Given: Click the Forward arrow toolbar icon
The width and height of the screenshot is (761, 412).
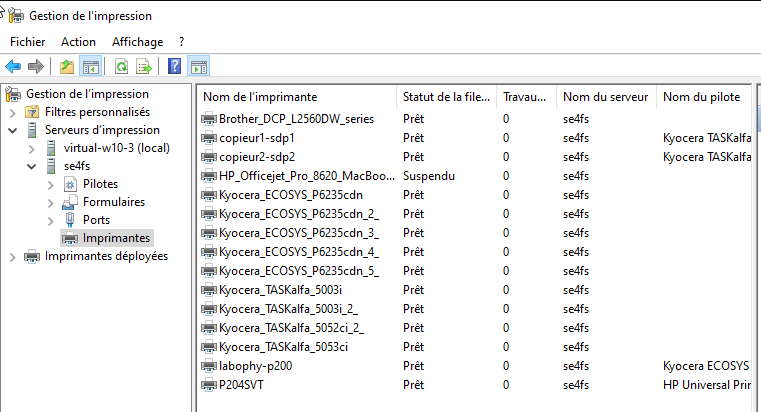Looking at the screenshot, I should [36, 66].
